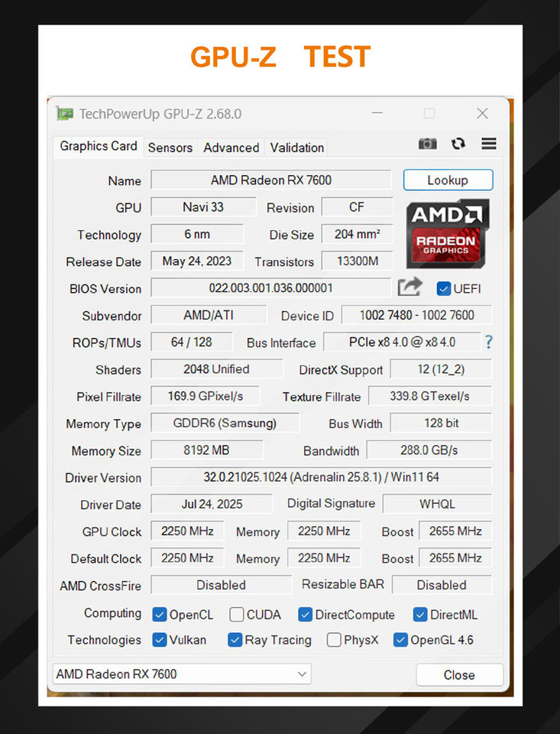Switch to the Advanced tab

tap(231, 148)
